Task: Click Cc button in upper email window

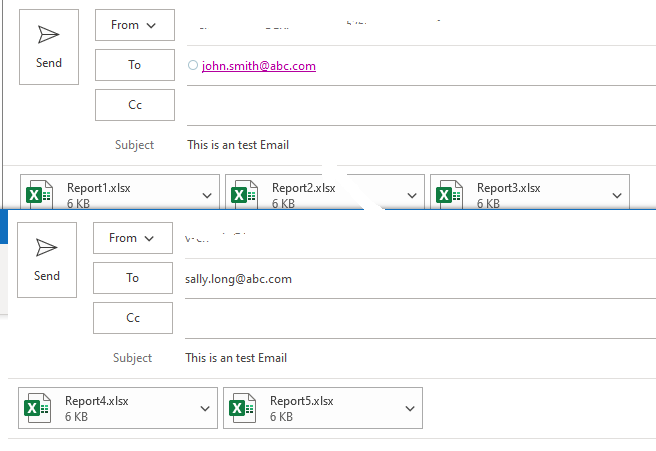Action: [135, 105]
